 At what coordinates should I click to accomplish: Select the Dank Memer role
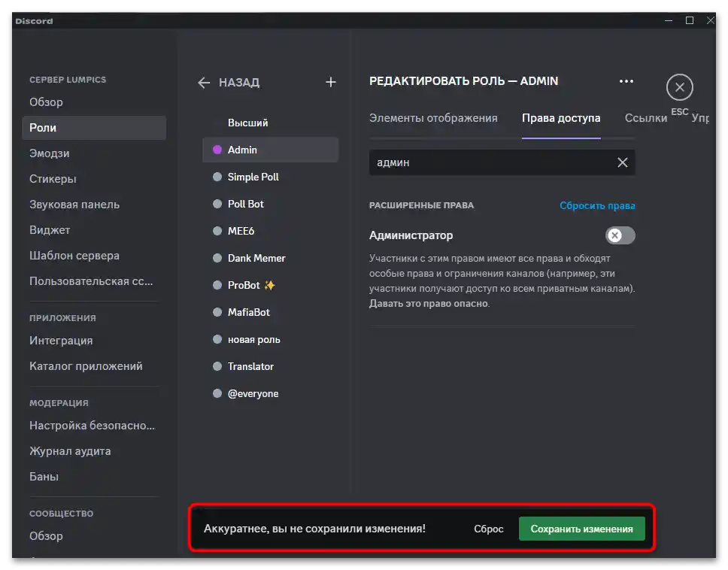[x=256, y=258]
